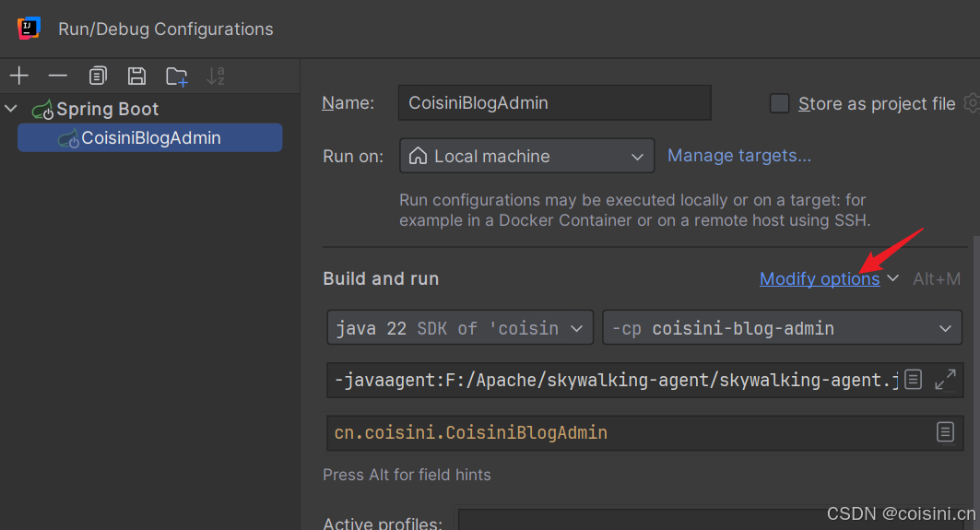Click the New Folder icon
Screen dimensions: 980x530
pos(176,76)
